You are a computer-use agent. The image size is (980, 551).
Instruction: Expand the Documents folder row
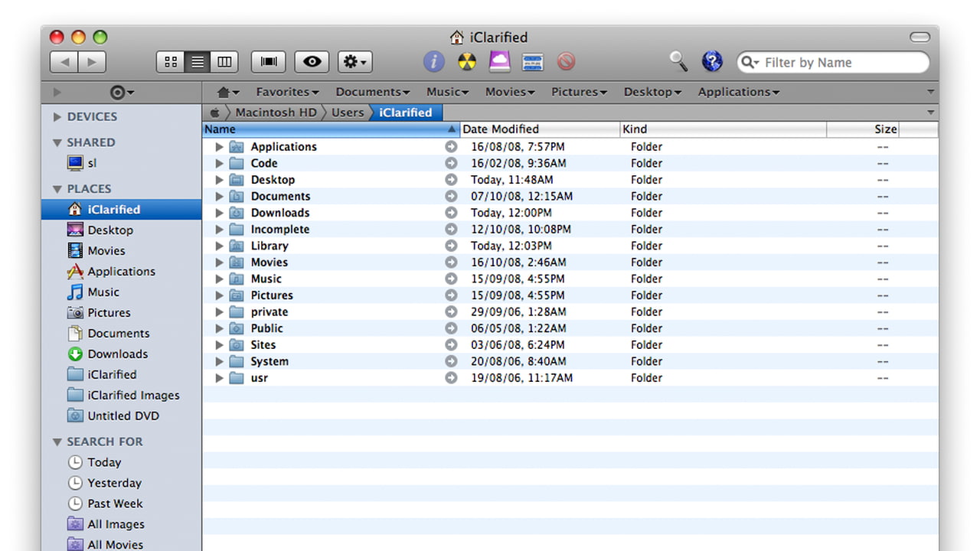tap(219, 197)
